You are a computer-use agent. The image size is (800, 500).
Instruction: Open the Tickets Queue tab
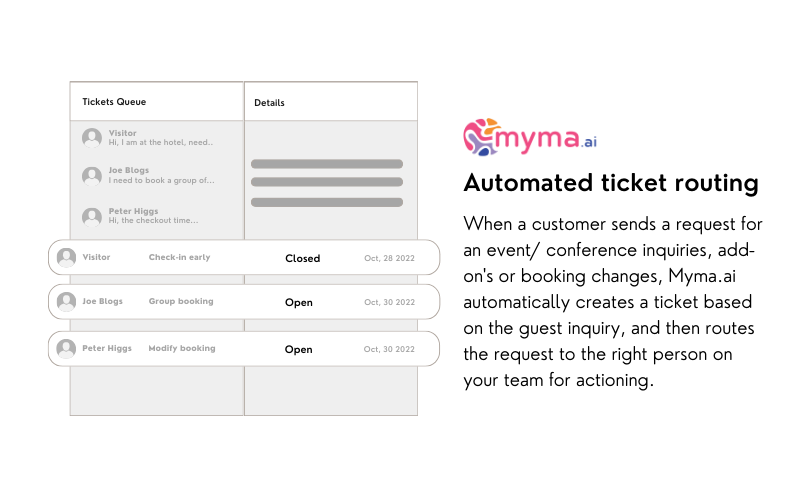click(114, 102)
